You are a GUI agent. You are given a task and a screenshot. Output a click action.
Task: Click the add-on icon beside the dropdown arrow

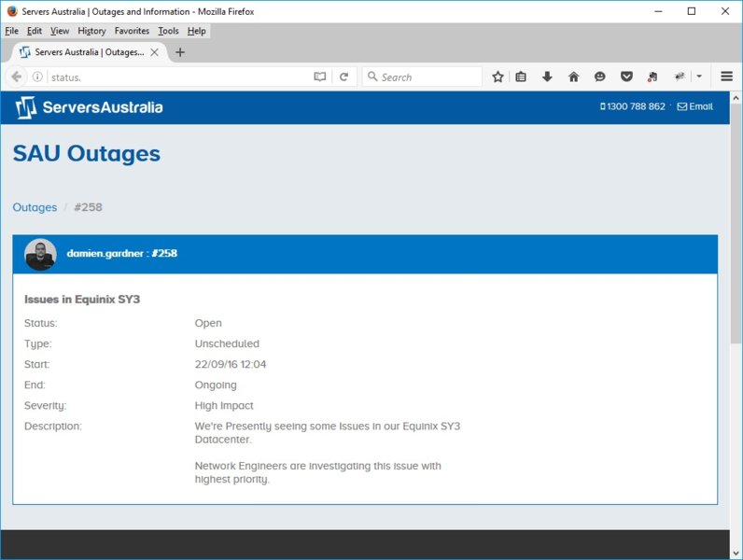[x=680, y=77]
